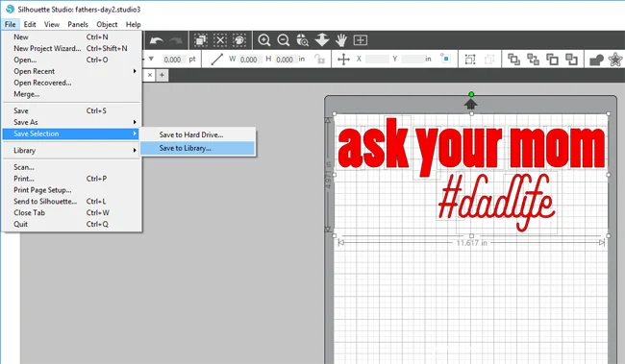The width and height of the screenshot is (625, 364).
Task: Open the Edit menu
Action: 30,24
